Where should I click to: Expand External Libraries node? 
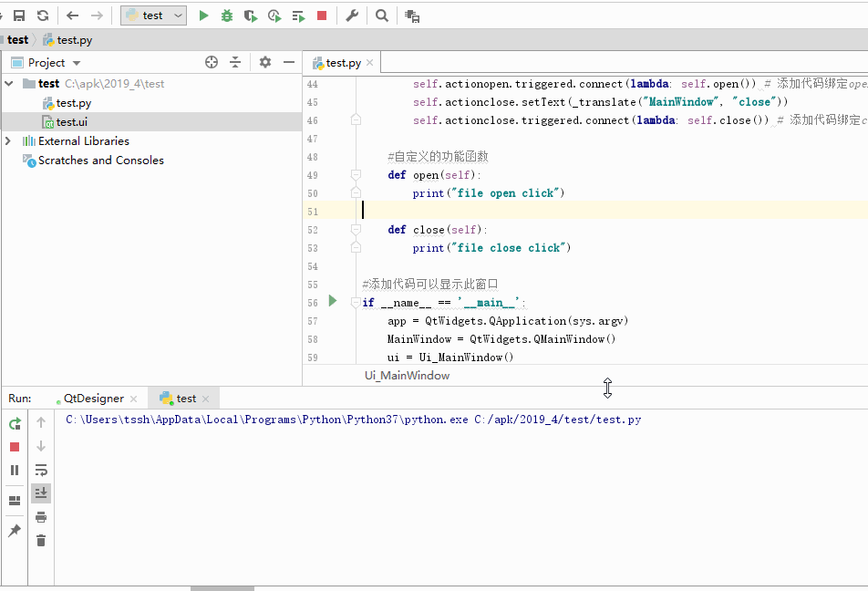coord(8,141)
